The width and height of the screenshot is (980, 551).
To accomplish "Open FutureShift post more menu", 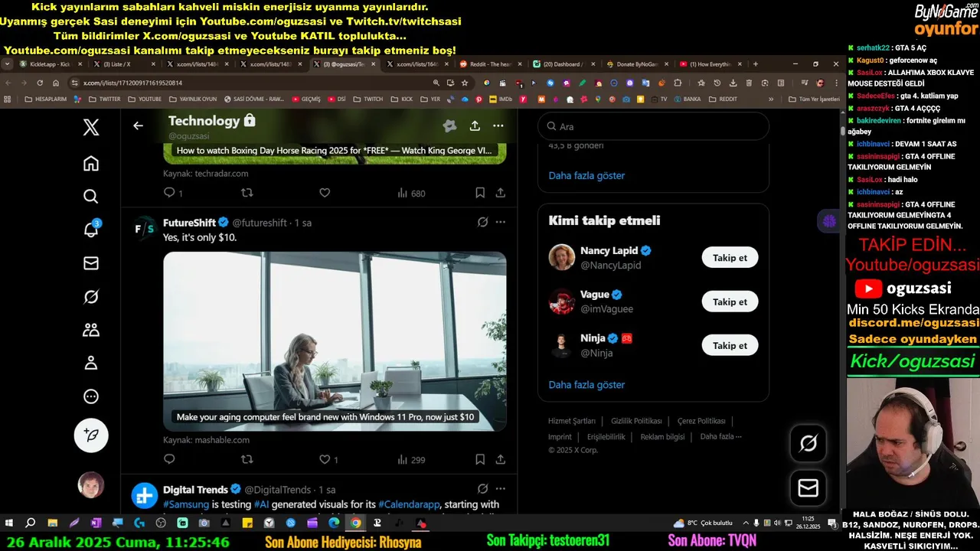I will tap(500, 222).
